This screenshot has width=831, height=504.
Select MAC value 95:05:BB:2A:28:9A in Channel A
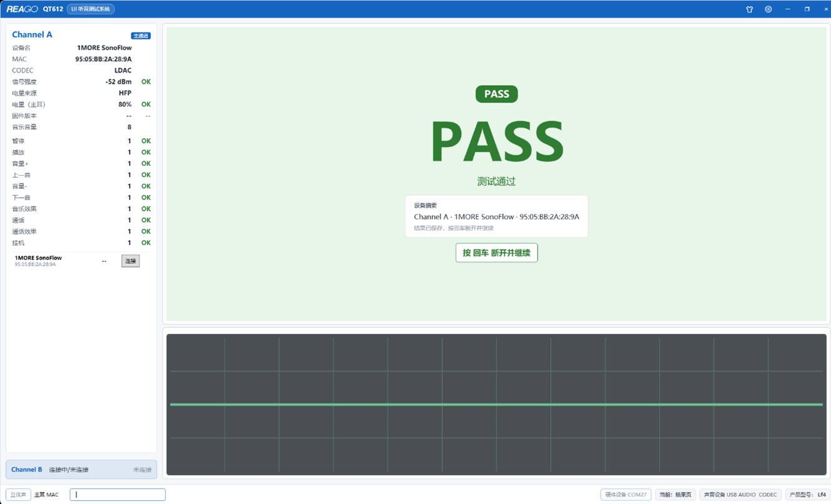(x=103, y=59)
